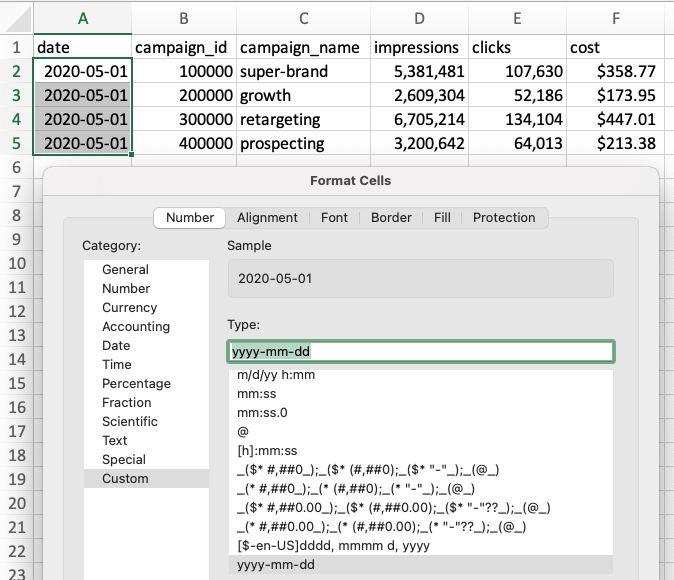Viewport: 674px width, 580px height.
Task: Click the cell containing super-brand
Action: [301, 72]
